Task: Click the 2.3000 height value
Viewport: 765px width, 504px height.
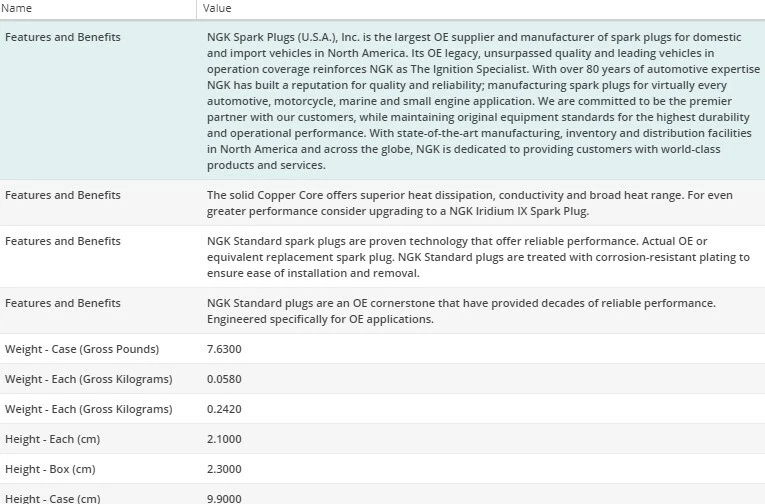Action: point(224,469)
